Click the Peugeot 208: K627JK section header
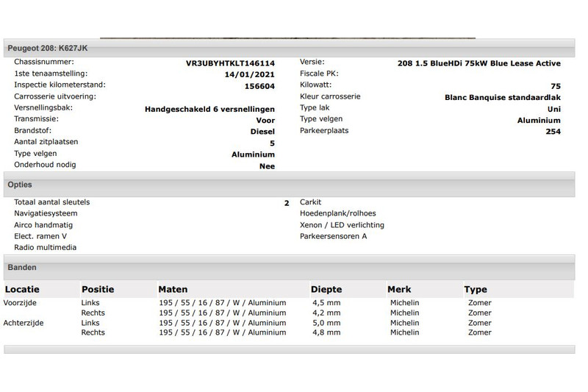Screen dimensions: 588x392 click(49, 48)
